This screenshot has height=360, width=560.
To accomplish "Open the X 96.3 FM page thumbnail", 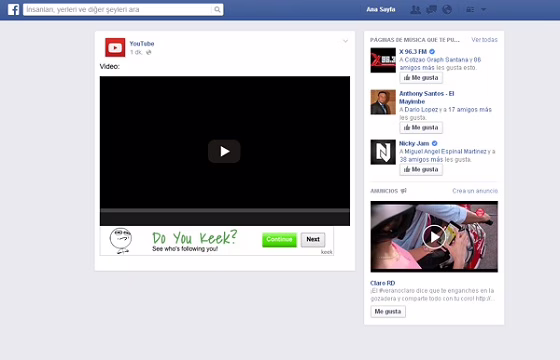I will click(383, 60).
